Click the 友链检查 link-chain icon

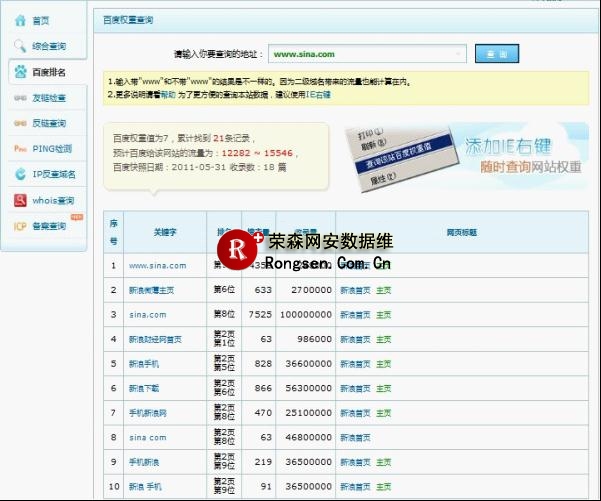click(20, 98)
